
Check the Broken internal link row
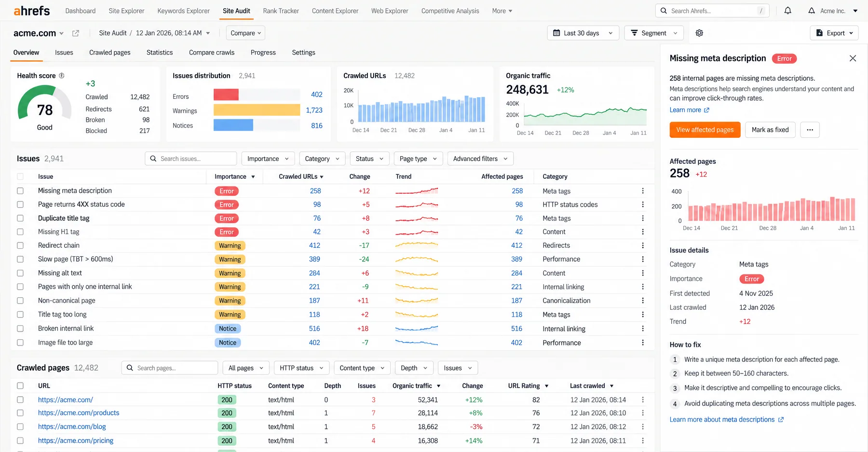click(20, 329)
